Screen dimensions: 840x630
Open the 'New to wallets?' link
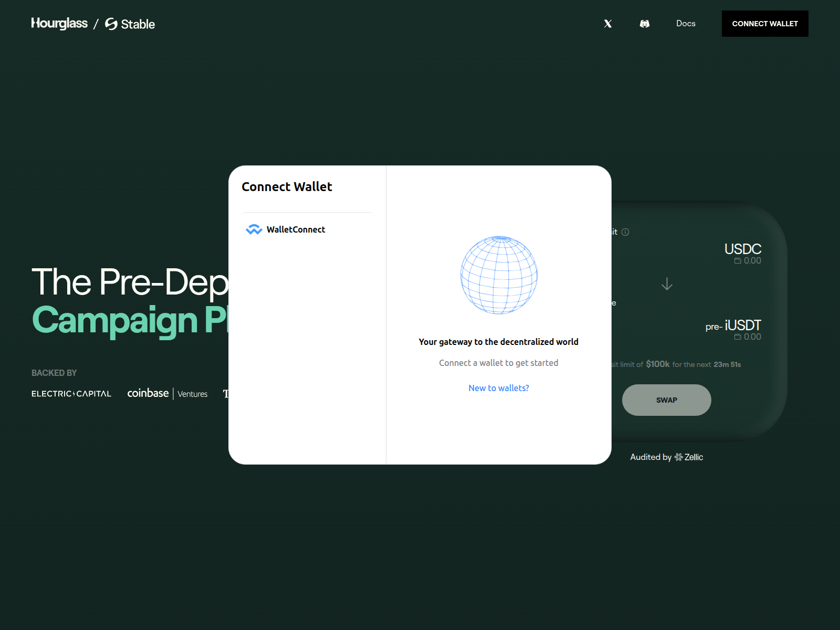(x=499, y=388)
